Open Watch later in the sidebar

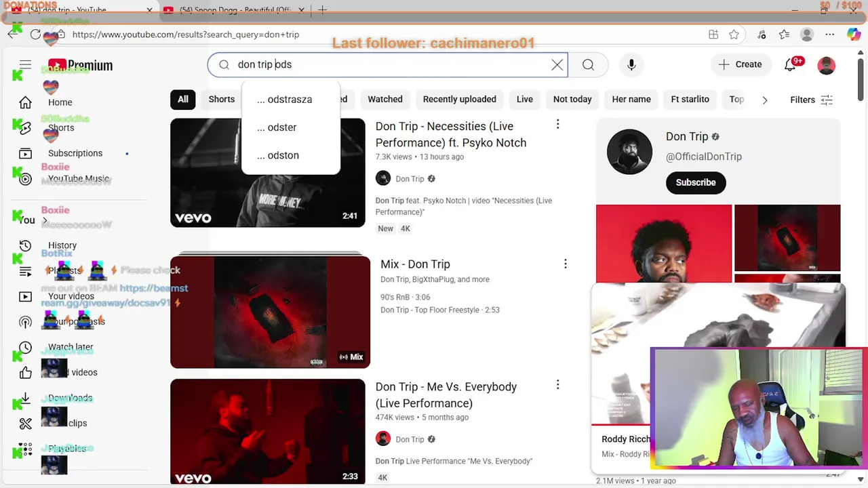[70, 347]
